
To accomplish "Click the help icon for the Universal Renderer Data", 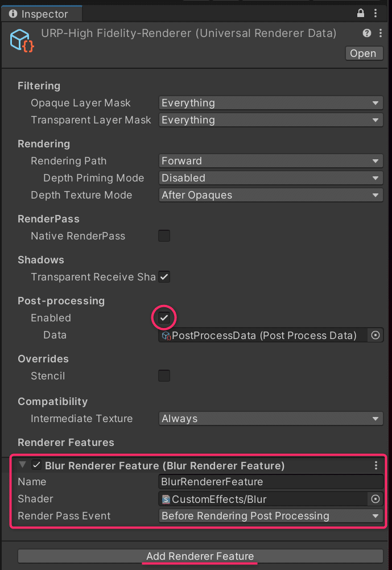I will tap(367, 33).
